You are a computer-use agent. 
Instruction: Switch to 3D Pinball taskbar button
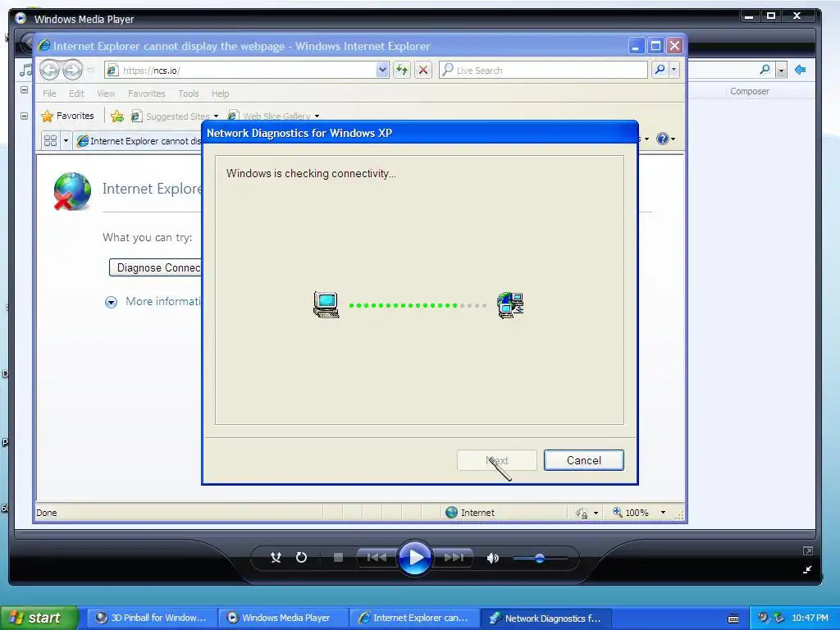tap(152, 618)
